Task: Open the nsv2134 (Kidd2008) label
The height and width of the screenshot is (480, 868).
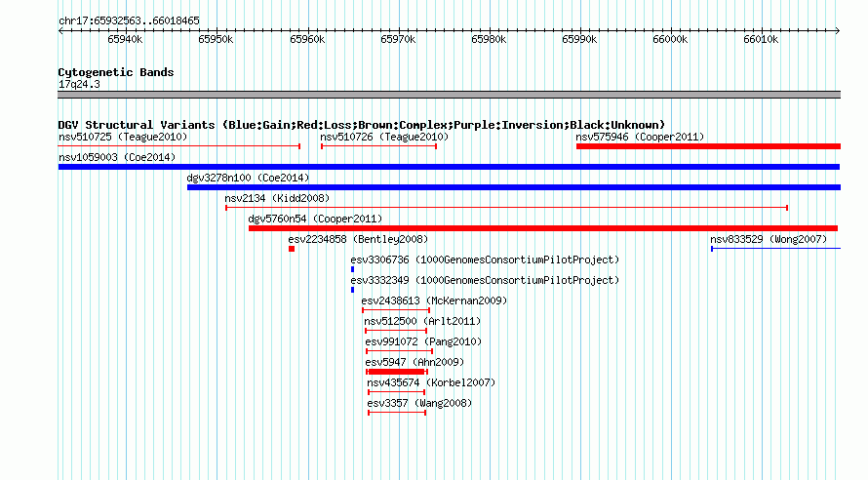Action: pyautogui.click(x=277, y=198)
